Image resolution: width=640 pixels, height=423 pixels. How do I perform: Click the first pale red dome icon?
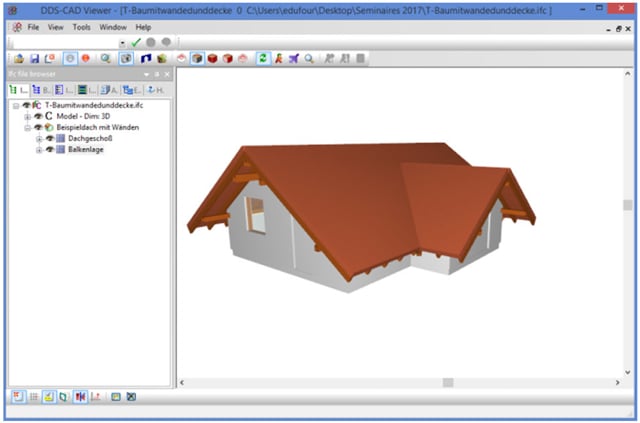182,58
